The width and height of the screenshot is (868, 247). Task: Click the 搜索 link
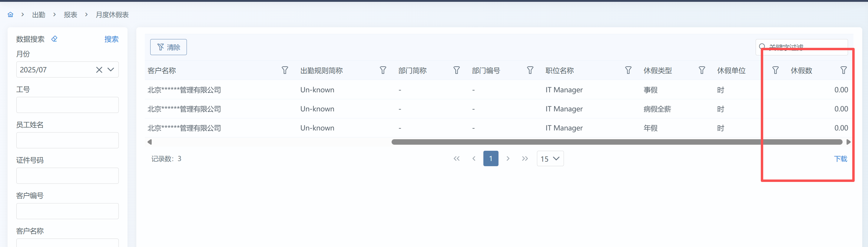111,39
